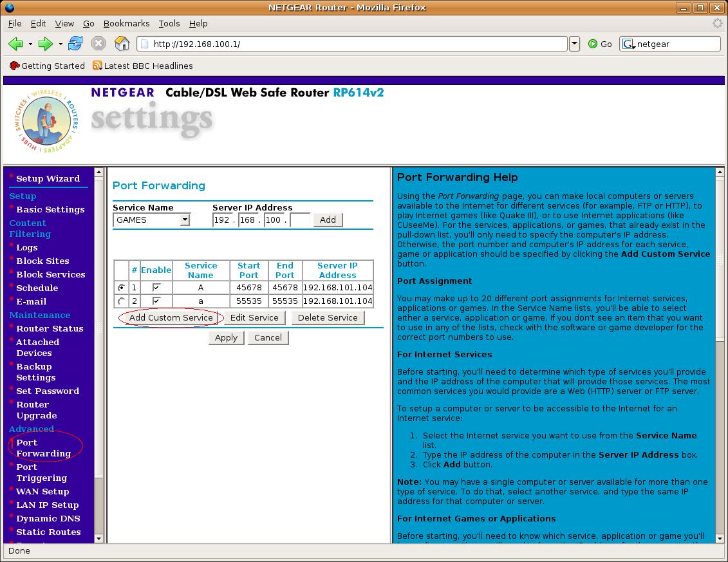View Attached Devices page
The width and height of the screenshot is (728, 562).
pos(37,348)
